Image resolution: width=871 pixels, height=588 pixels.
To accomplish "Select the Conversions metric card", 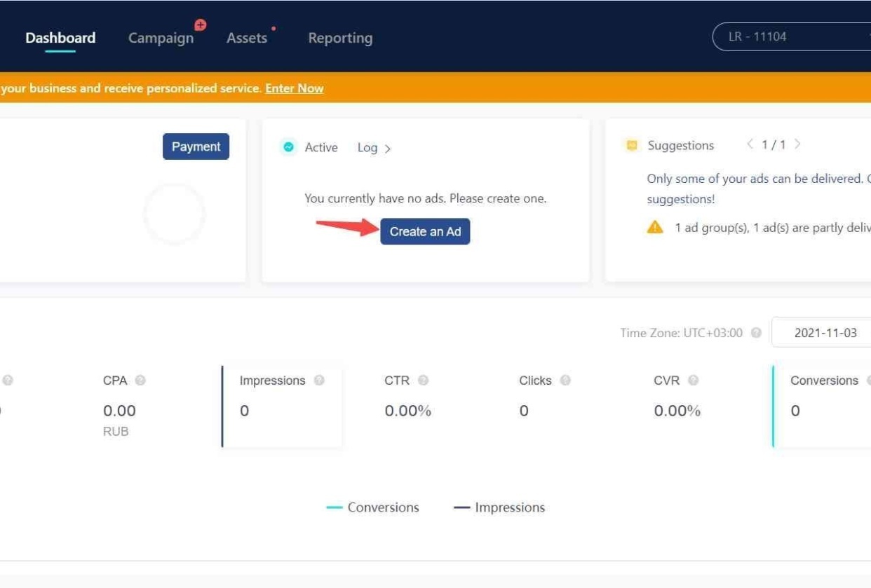I will click(x=822, y=406).
